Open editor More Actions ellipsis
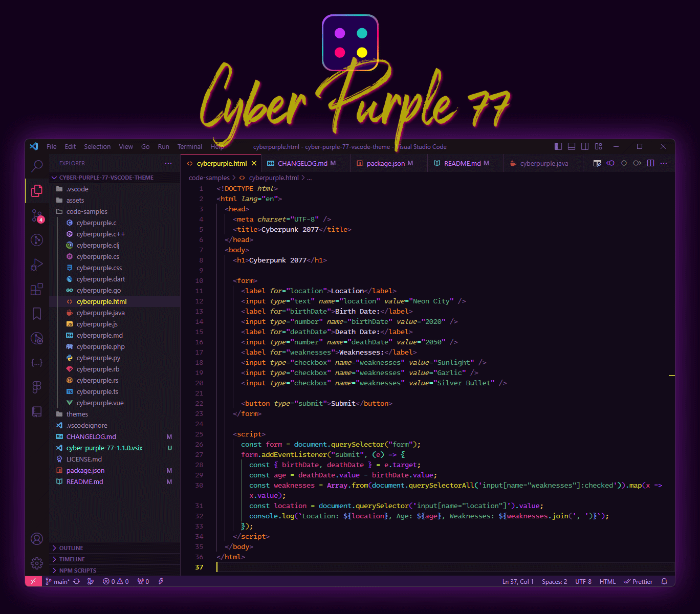Viewport: 700px width, 614px height. pyautogui.click(x=664, y=163)
